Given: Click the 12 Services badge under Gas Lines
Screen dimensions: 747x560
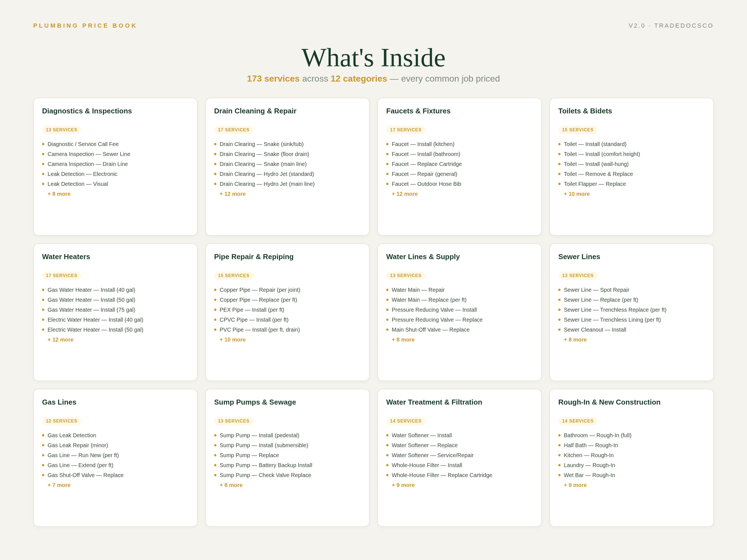Looking at the screenshot, I should 61,421.
